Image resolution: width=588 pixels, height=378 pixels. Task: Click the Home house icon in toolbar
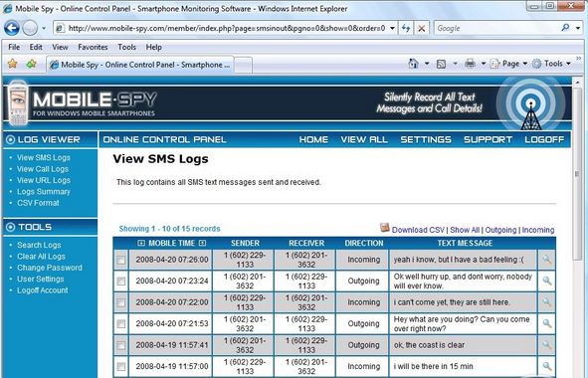click(413, 64)
